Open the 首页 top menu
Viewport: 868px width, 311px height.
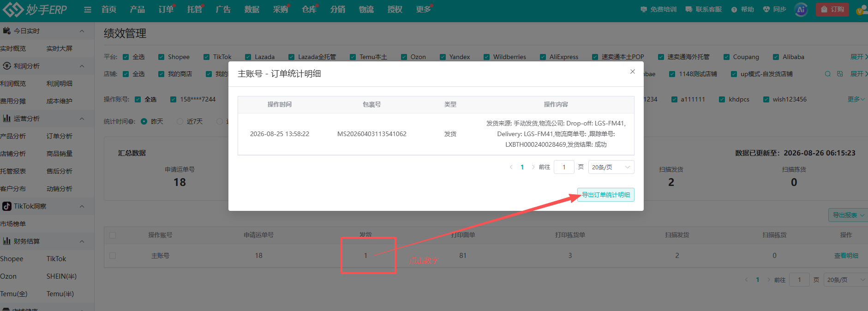109,9
